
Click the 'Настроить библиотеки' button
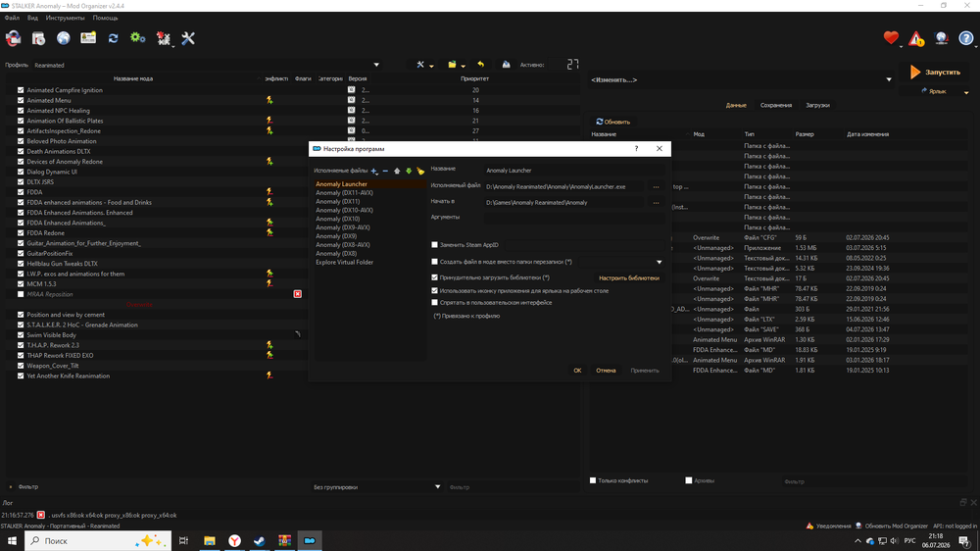coord(629,278)
